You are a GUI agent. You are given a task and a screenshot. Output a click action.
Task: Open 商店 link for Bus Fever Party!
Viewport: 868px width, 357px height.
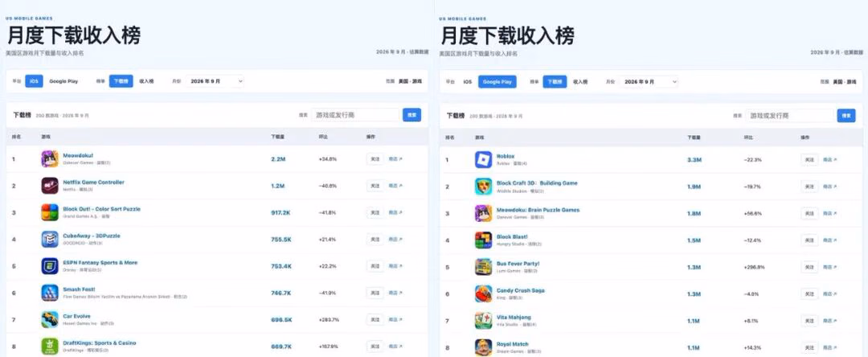point(829,267)
